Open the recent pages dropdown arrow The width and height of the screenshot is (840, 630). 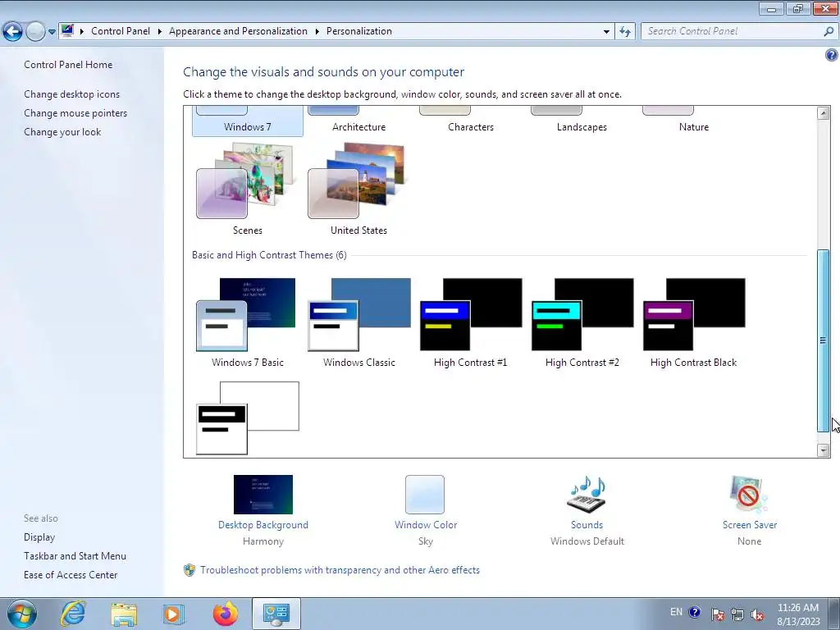point(52,32)
